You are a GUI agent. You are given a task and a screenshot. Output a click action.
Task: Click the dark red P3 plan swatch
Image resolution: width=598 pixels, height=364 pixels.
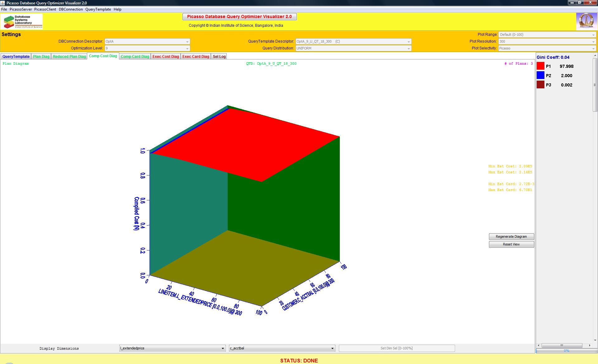point(540,85)
